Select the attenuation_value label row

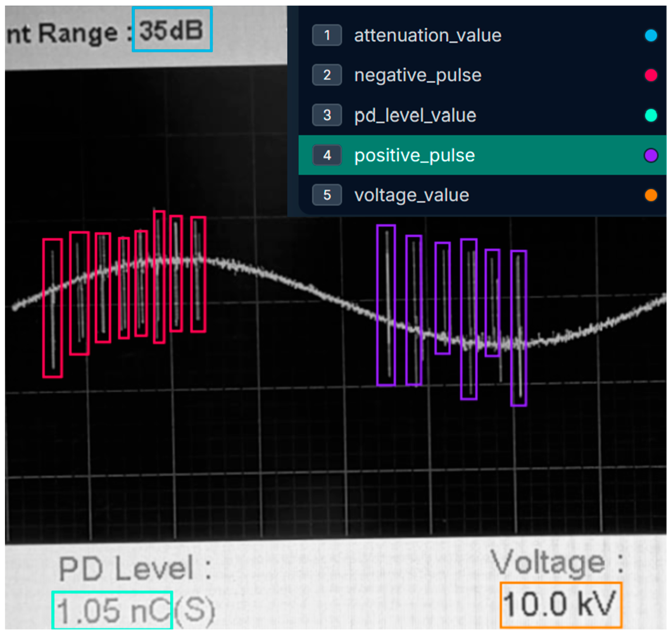(x=427, y=35)
